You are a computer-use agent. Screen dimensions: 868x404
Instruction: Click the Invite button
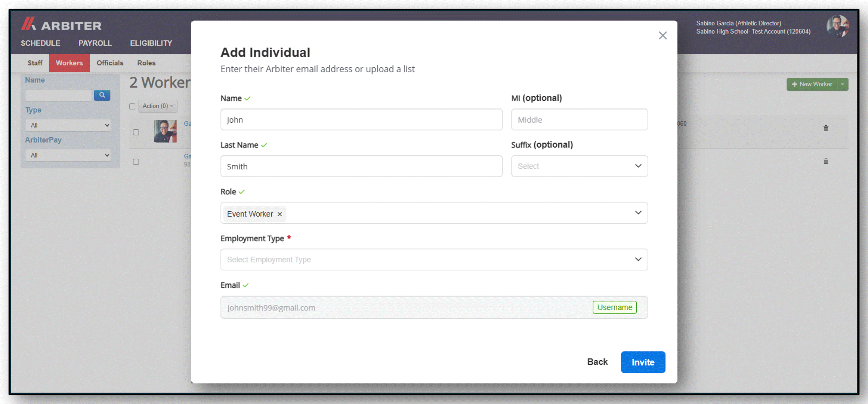pyautogui.click(x=643, y=362)
